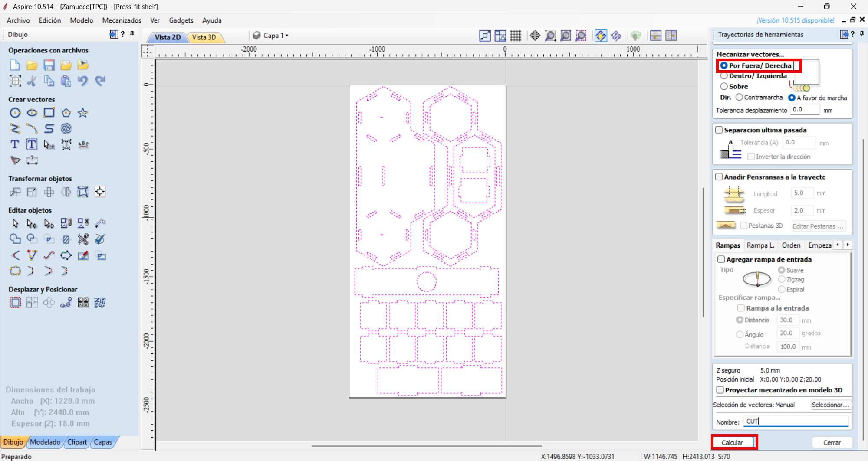Open the Capas tab

click(103, 442)
